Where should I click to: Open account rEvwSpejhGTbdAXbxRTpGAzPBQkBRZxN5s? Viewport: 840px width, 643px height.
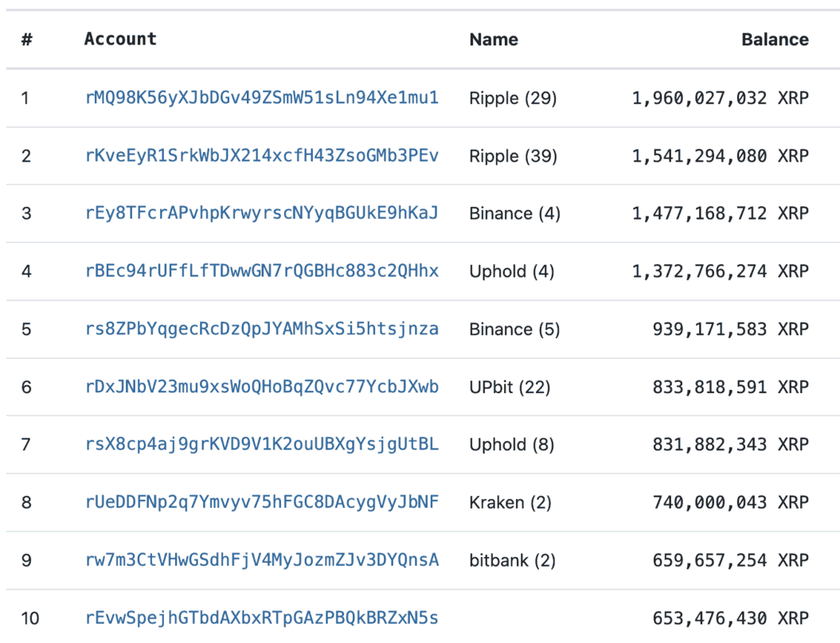click(262, 618)
